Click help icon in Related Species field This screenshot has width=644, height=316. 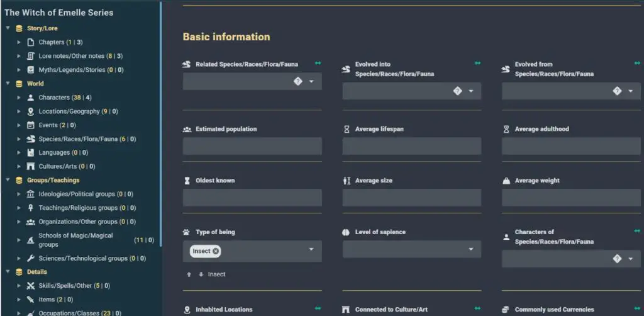tap(297, 81)
